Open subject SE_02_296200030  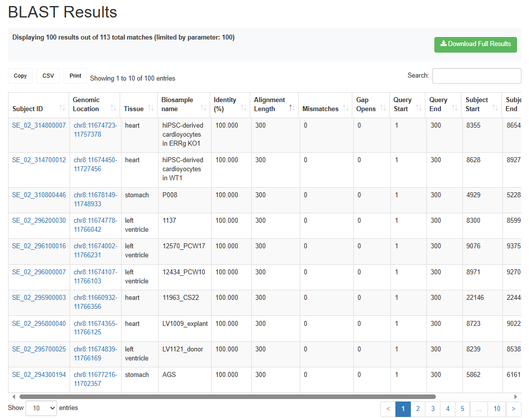click(x=39, y=220)
